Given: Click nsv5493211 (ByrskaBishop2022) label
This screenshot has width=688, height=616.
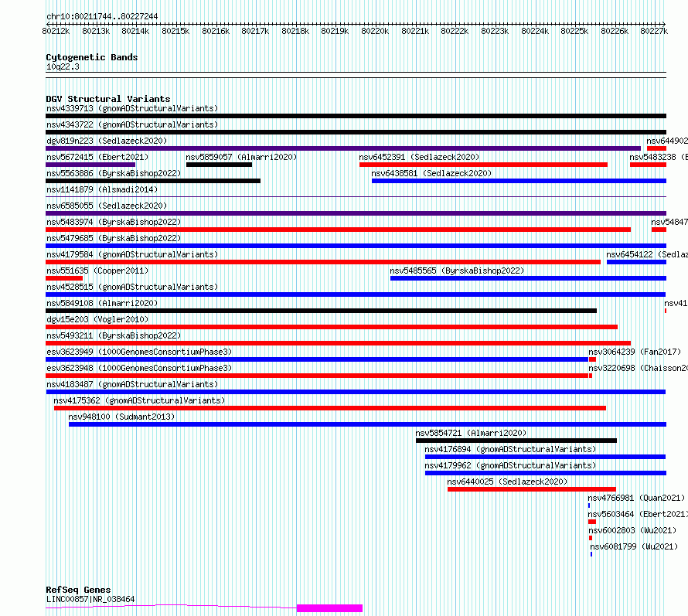Looking at the screenshot, I should click(x=114, y=335).
